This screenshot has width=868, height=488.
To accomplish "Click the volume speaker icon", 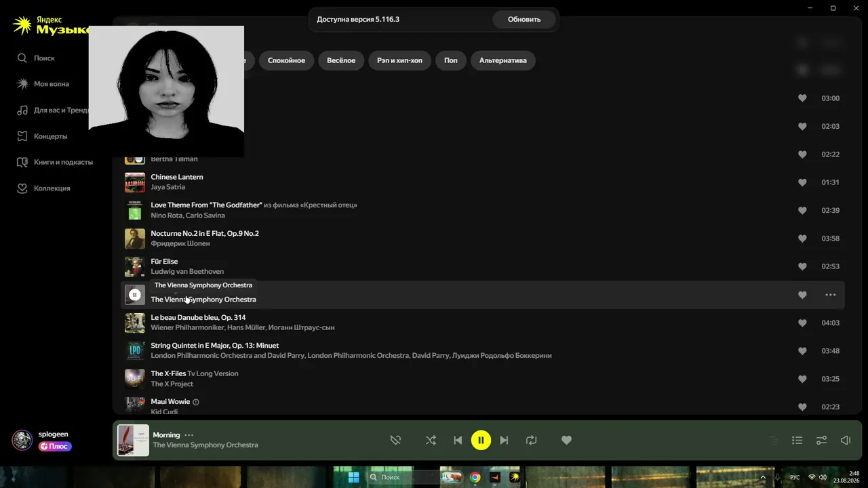I will [846, 441].
